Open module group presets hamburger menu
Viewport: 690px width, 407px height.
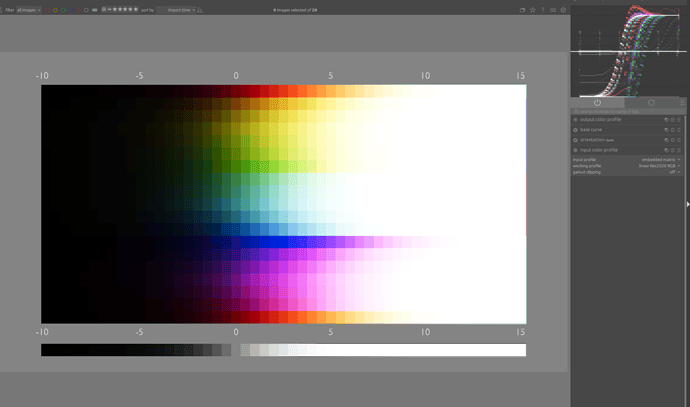pos(682,102)
